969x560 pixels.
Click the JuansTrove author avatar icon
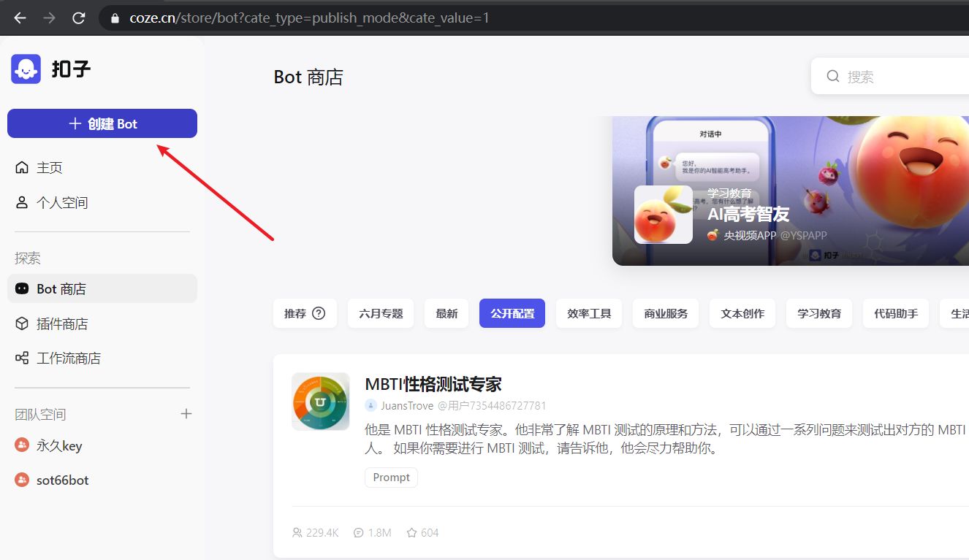coord(370,405)
